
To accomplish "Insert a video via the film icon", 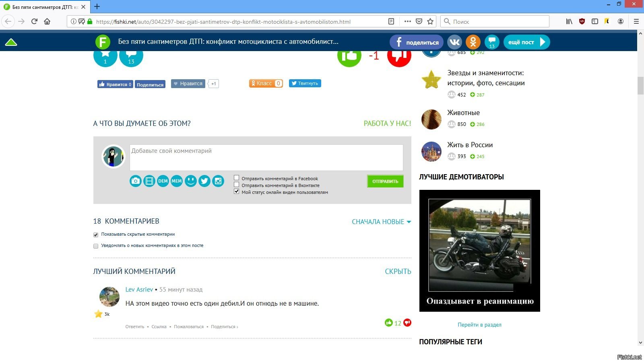I will [149, 181].
